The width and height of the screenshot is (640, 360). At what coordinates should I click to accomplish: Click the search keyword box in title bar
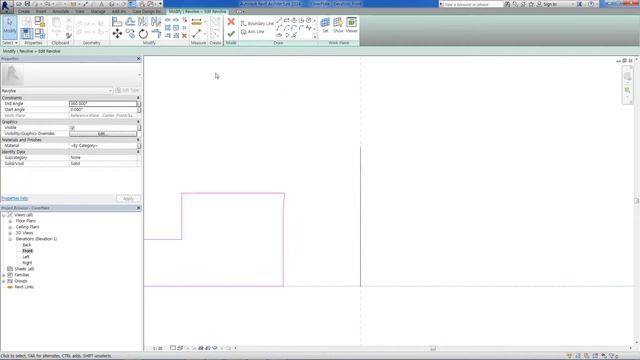pos(472,4)
